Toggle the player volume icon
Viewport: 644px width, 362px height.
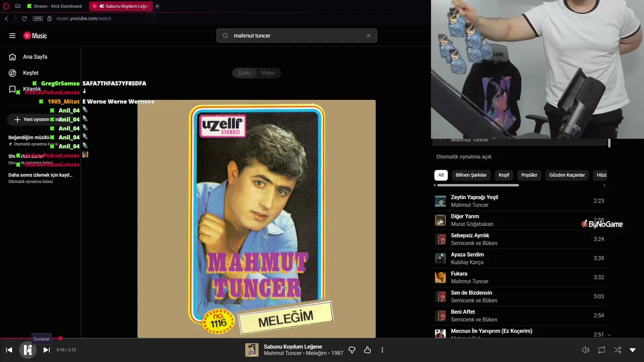586,350
